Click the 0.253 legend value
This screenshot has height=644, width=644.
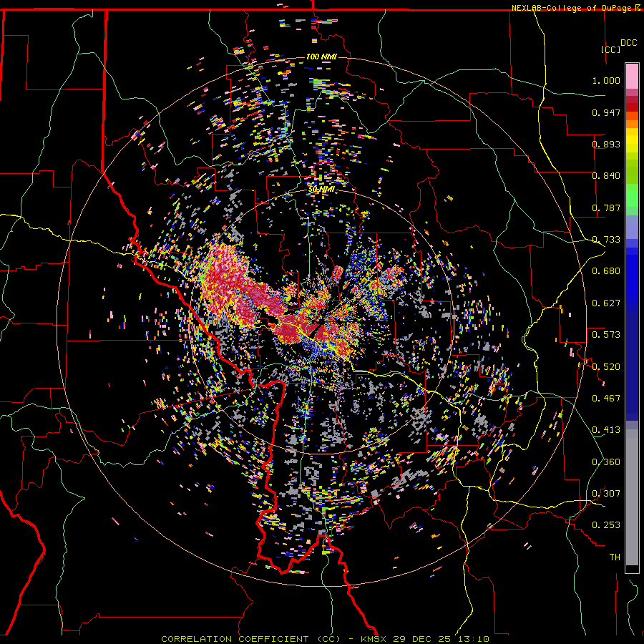coord(606,525)
